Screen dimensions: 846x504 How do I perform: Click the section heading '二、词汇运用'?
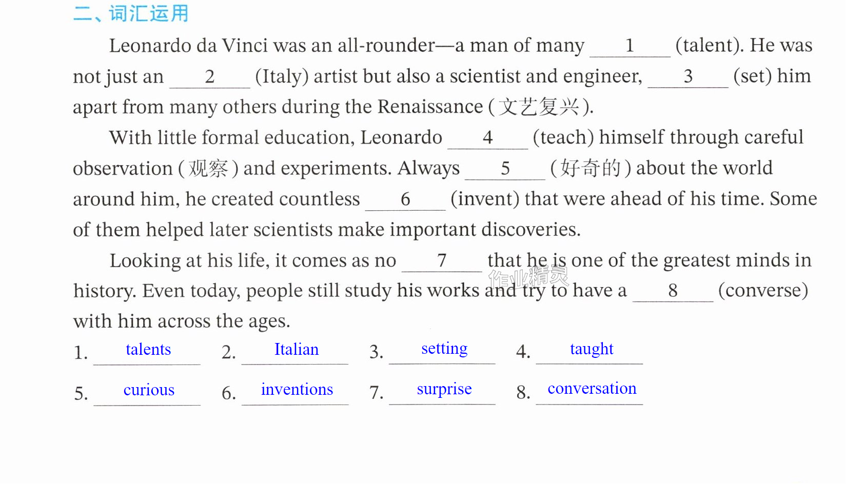[x=131, y=13]
